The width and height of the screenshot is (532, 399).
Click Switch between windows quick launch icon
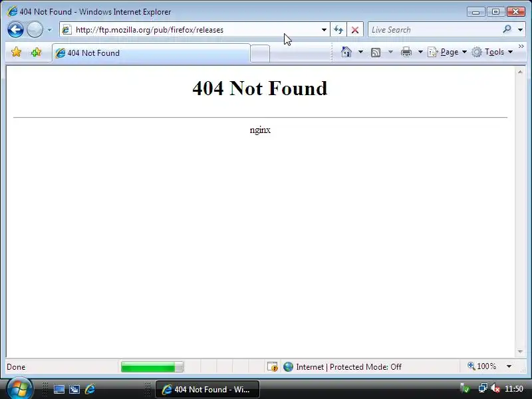74,389
